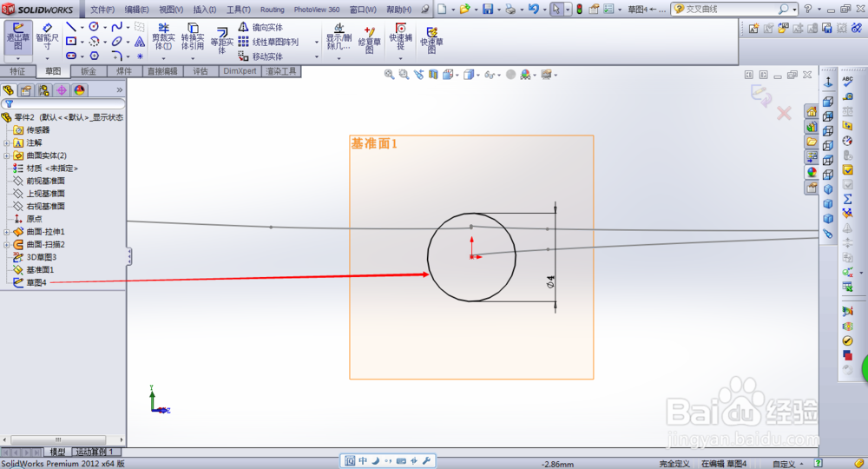Expand the 曲面-拉伸1 tree node
The image size is (868, 469).
click(x=7, y=232)
